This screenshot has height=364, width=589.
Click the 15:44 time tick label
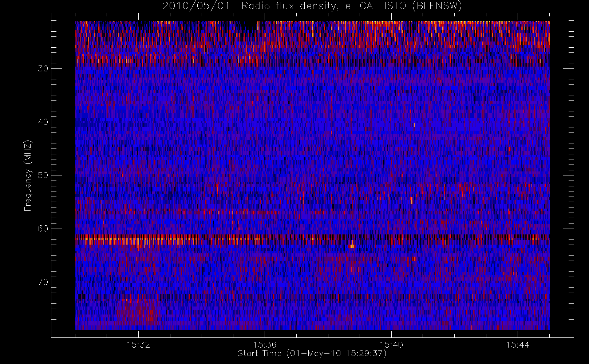(x=518, y=345)
